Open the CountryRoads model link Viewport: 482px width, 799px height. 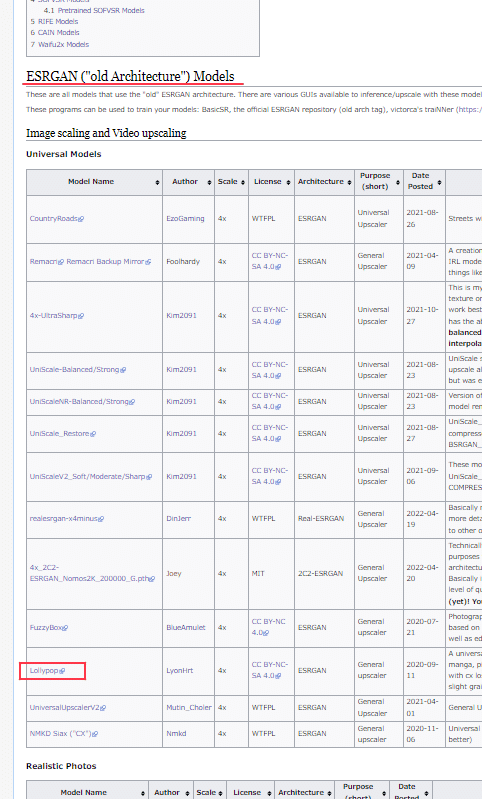pyautogui.click(x=57, y=219)
